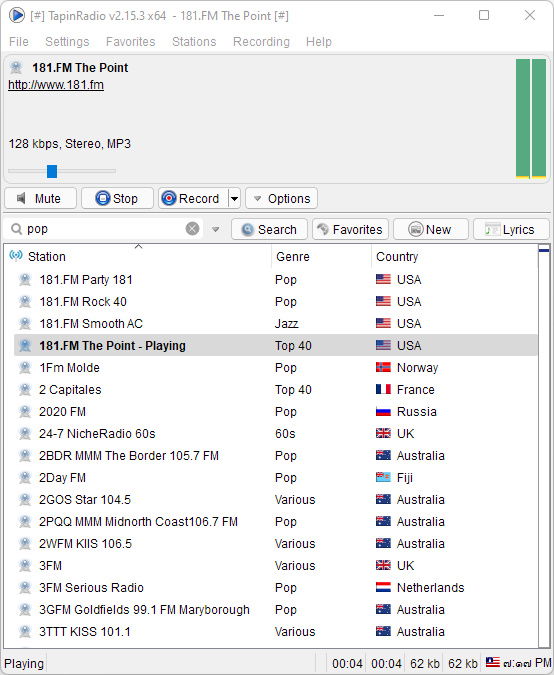Click station icon for 2020 FM
This screenshot has width=554, height=675.
coord(25,412)
